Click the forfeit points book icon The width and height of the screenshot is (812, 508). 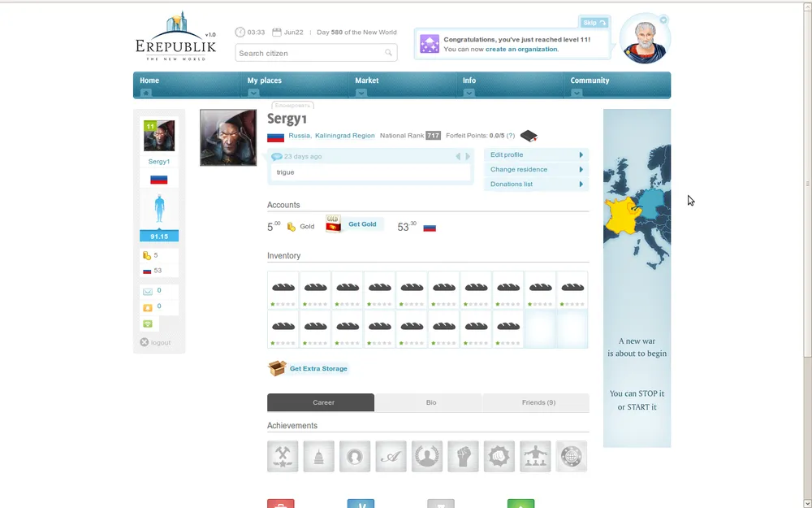(529, 136)
